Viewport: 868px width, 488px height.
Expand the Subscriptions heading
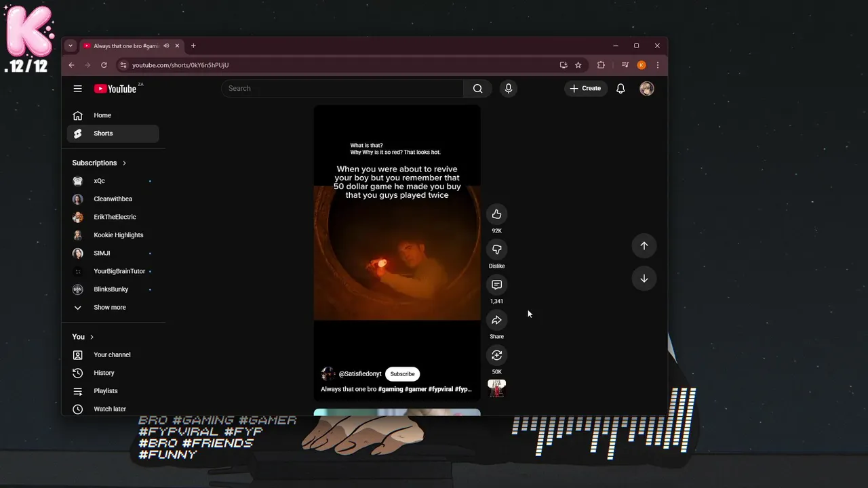[x=99, y=163]
